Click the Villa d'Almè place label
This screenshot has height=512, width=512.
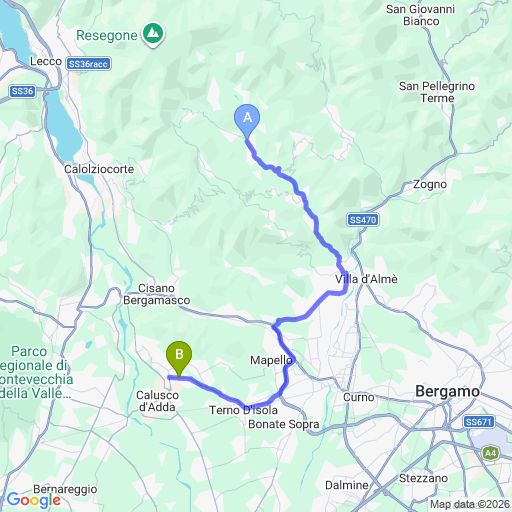tap(366, 279)
